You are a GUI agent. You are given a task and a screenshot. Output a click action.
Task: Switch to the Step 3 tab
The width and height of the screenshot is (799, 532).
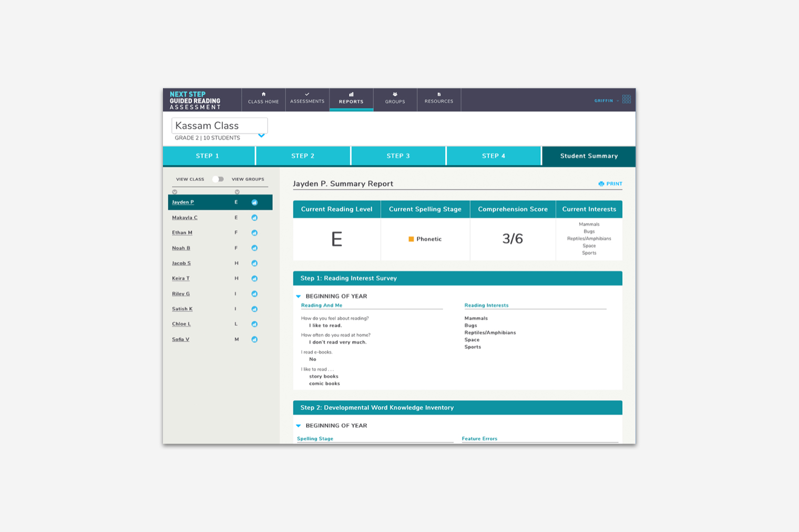pos(398,156)
